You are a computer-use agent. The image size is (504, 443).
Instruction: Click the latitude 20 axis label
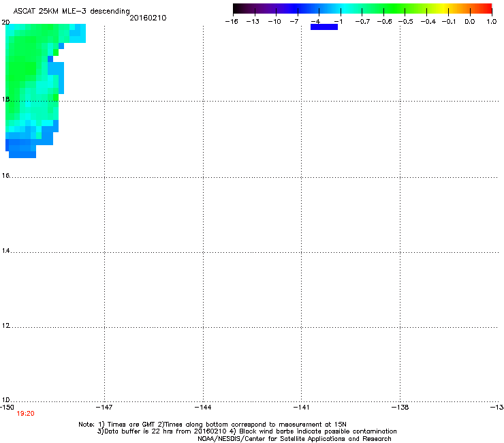tap(5, 22)
